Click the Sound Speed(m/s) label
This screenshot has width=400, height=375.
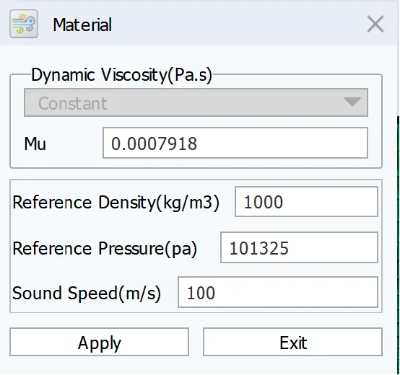[x=87, y=293]
